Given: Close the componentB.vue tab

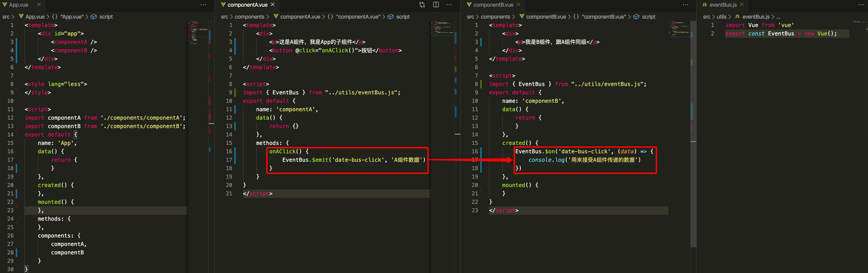Looking at the screenshot, I should (518, 5).
